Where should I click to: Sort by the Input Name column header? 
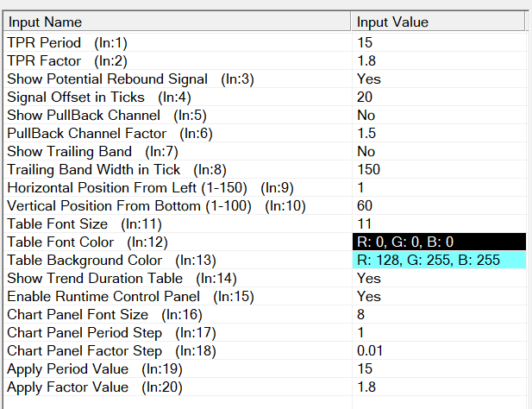177,22
